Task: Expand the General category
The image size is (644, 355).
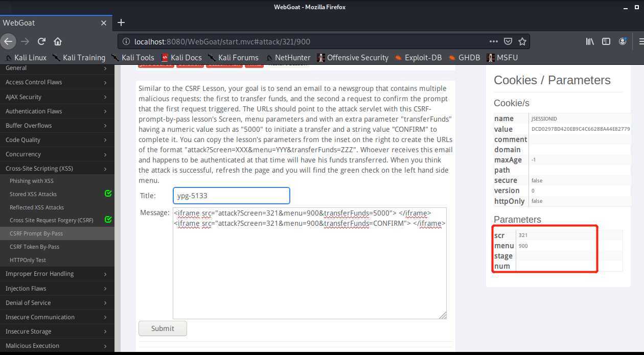Action: (x=57, y=68)
